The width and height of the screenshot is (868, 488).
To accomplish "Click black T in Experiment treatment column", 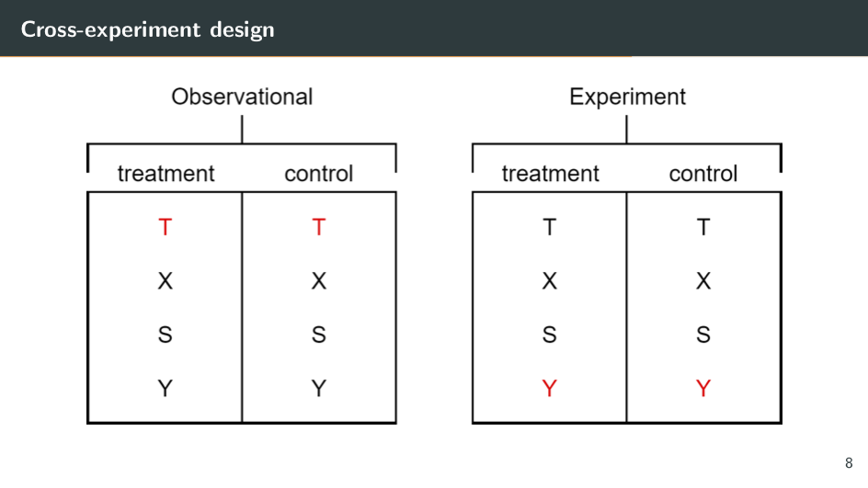I will pos(549,227).
